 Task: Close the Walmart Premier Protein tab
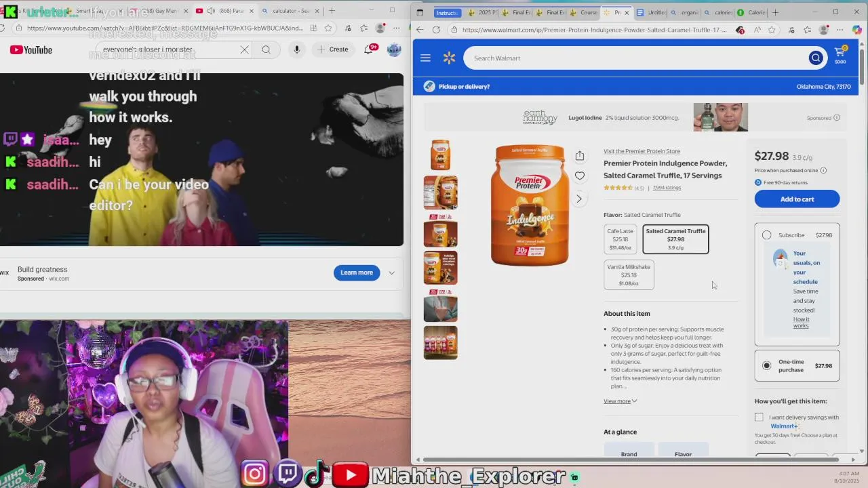click(x=627, y=12)
